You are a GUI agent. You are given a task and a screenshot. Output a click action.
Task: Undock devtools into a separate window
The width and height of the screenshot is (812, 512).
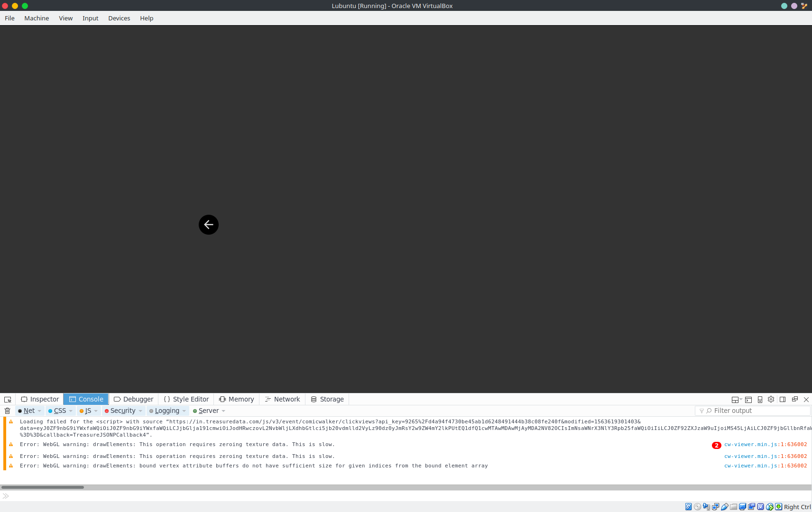point(794,399)
